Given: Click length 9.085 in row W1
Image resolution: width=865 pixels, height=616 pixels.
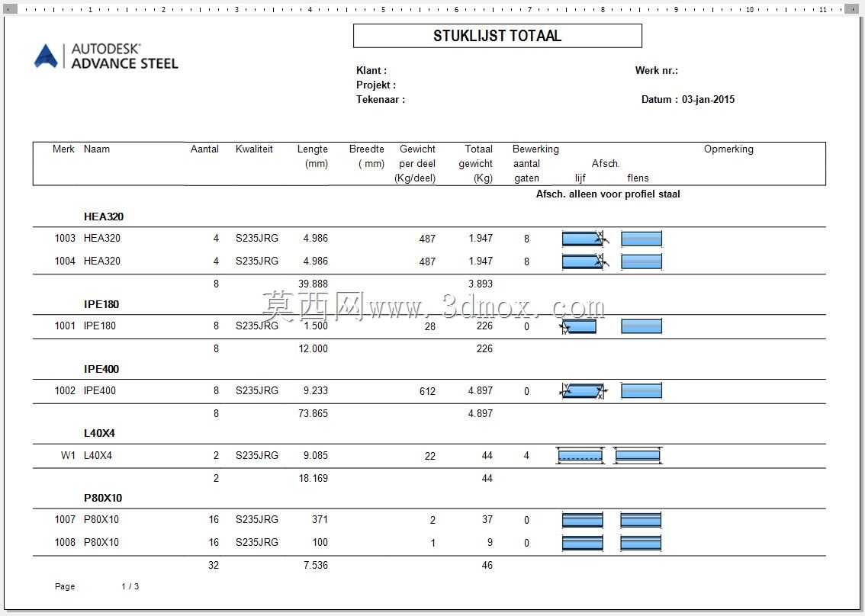Looking at the screenshot, I should click(x=316, y=456).
